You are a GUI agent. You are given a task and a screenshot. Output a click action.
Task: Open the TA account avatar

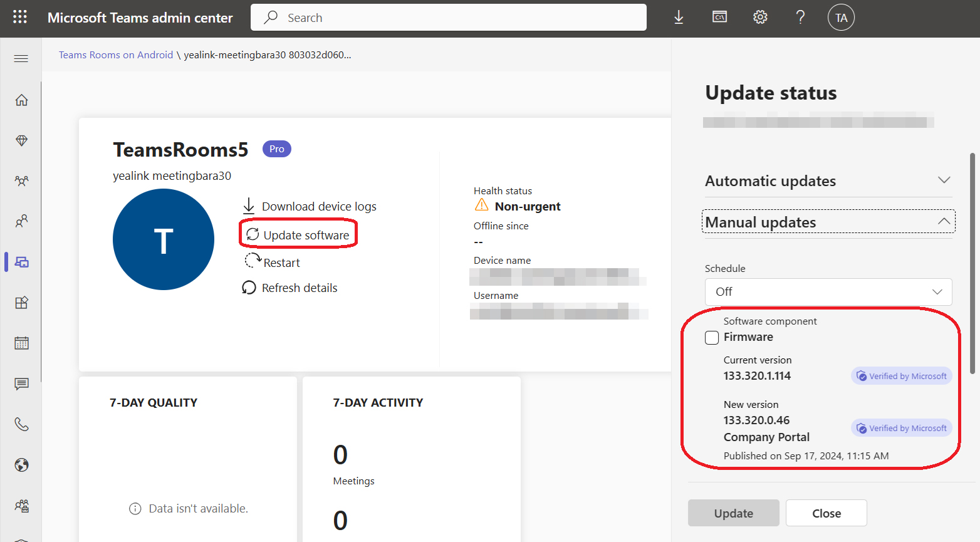[841, 18]
